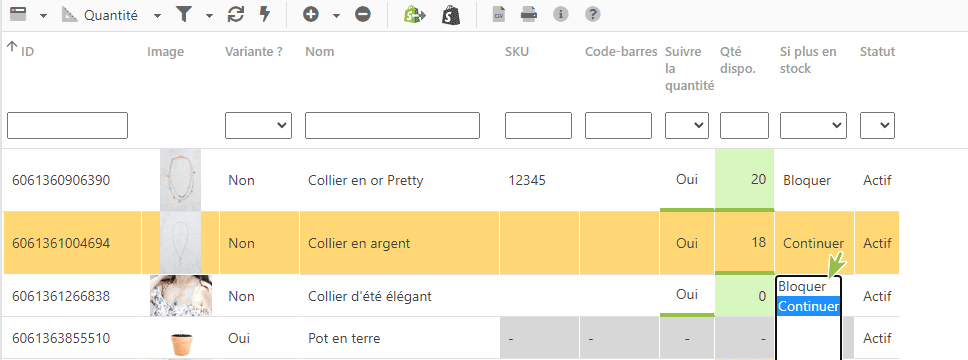Click the black Shopify bag icon
The width and height of the screenshot is (968, 360).
[451, 15]
